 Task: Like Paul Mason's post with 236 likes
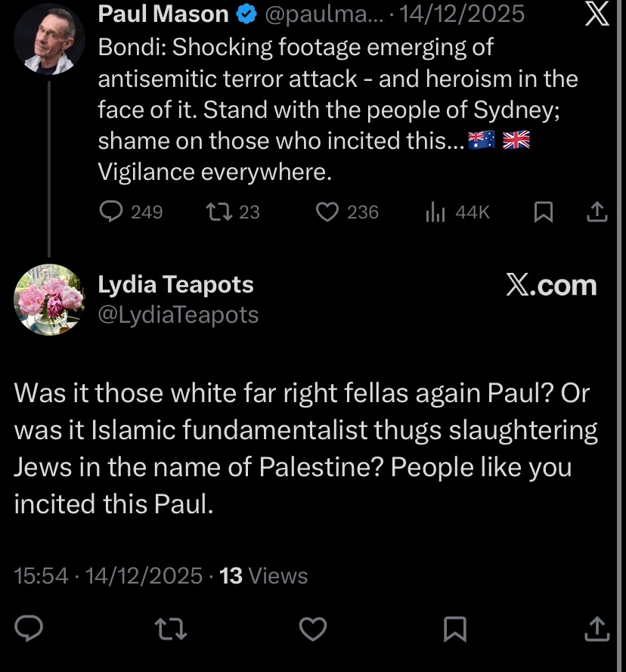click(347, 212)
